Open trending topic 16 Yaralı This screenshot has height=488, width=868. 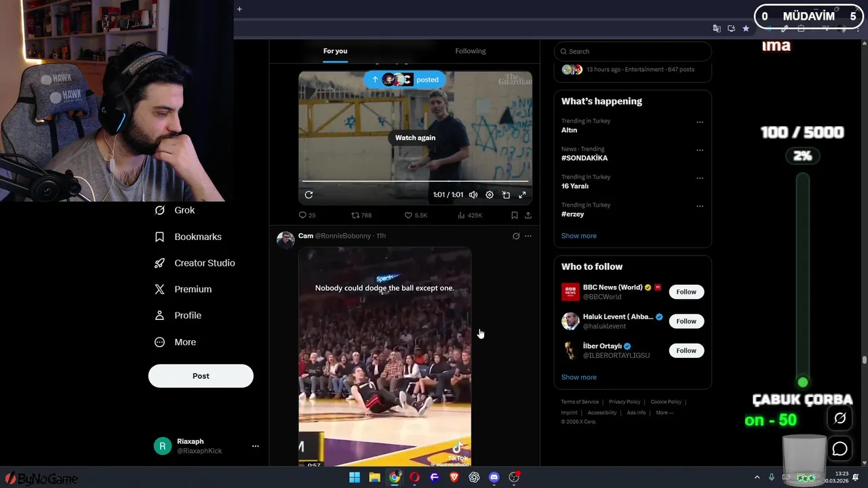[x=575, y=186]
